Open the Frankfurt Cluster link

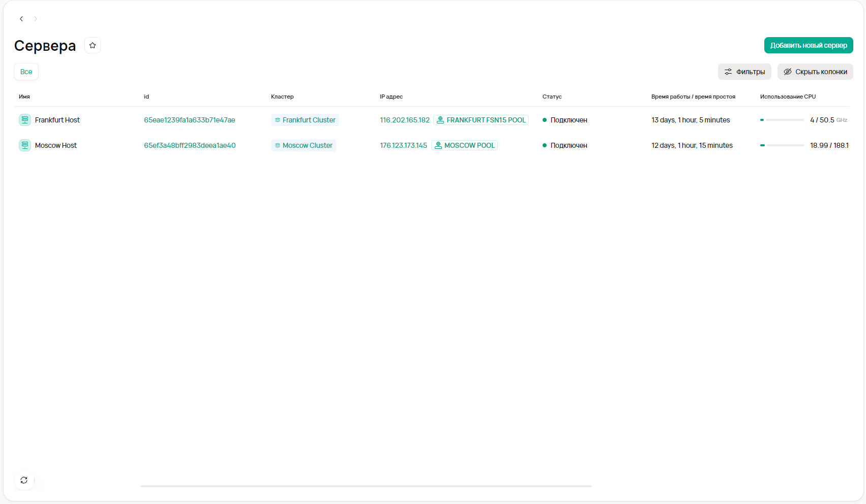[305, 120]
